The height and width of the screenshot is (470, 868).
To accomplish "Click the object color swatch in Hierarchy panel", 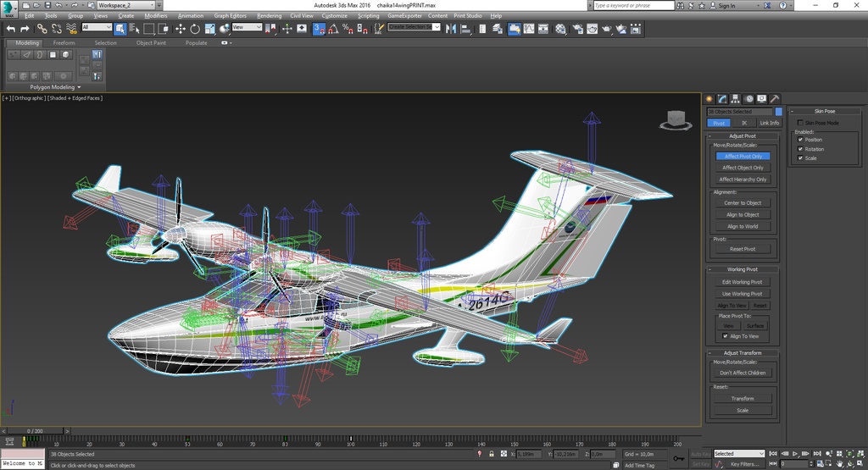I will click(778, 112).
